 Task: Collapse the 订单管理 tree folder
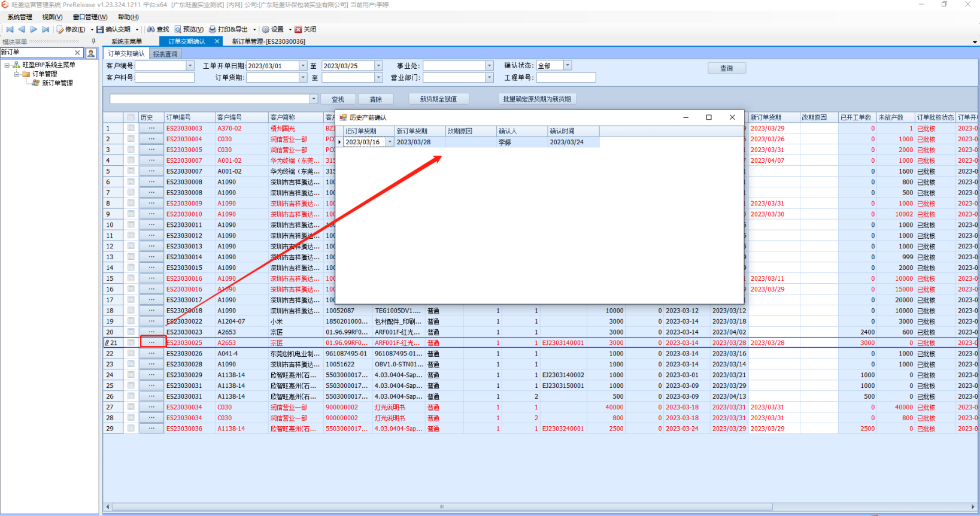(17, 74)
